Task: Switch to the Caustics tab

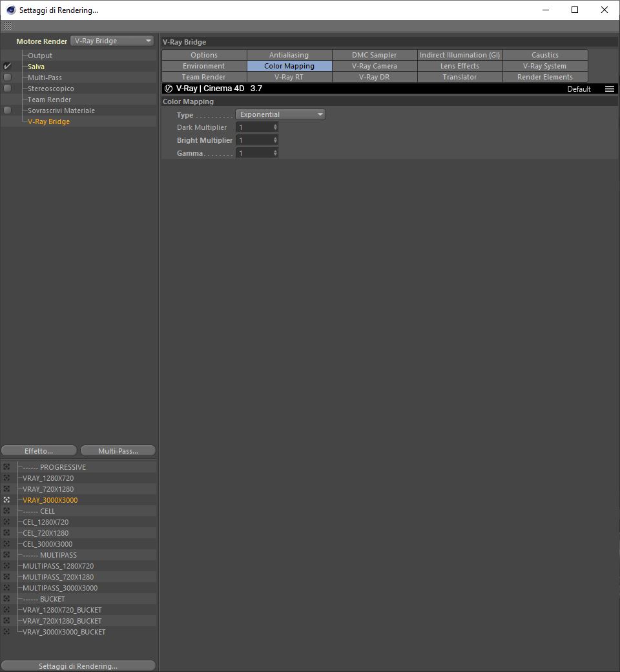Action: click(x=545, y=55)
